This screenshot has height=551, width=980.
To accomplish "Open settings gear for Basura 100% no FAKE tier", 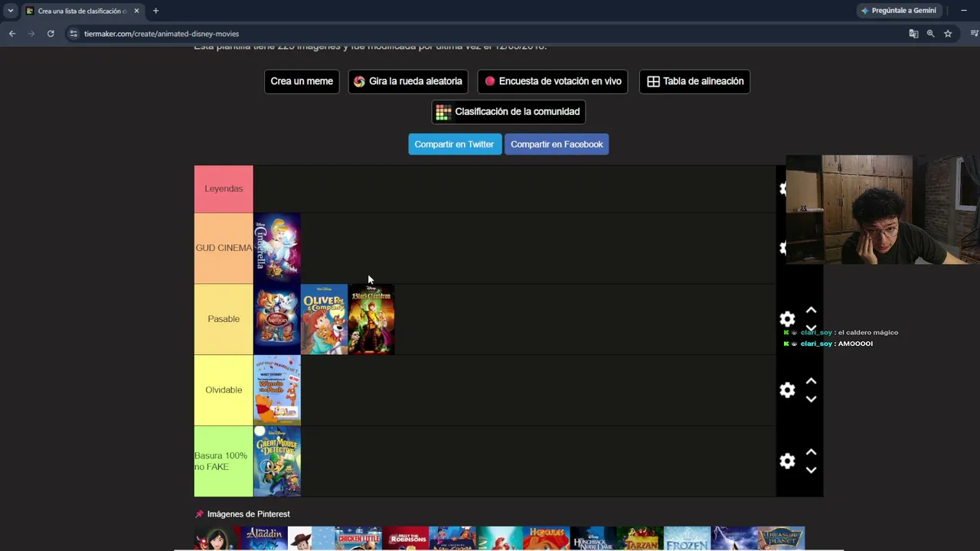I will point(787,461).
